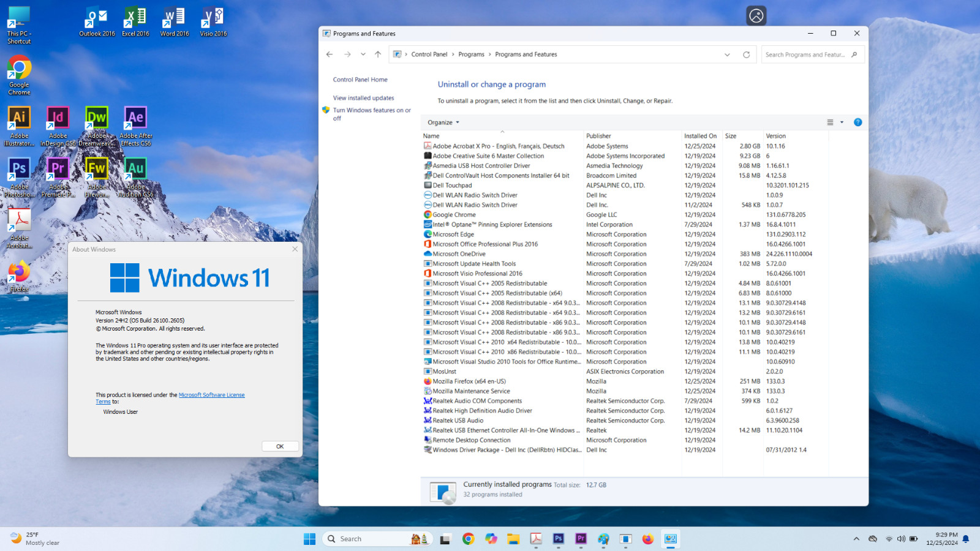Open Adobe Premiere Pro desktop icon

click(58, 177)
